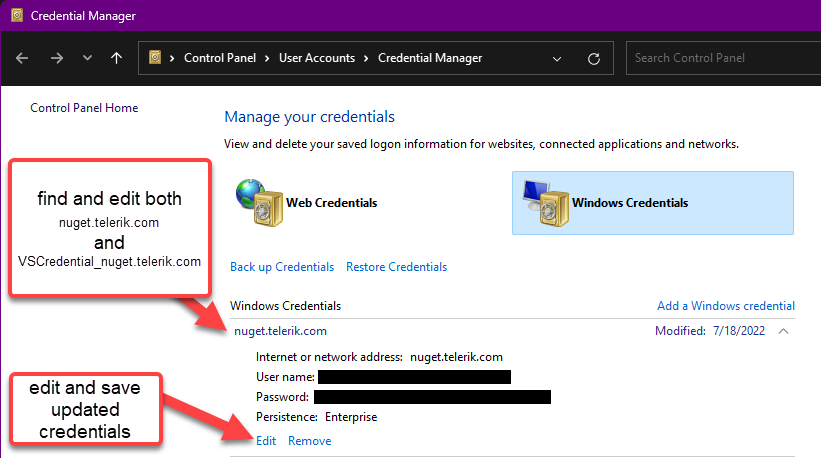Viewport: 821px width, 458px height.
Task: Open Back up Credentials link
Action: [x=282, y=267]
